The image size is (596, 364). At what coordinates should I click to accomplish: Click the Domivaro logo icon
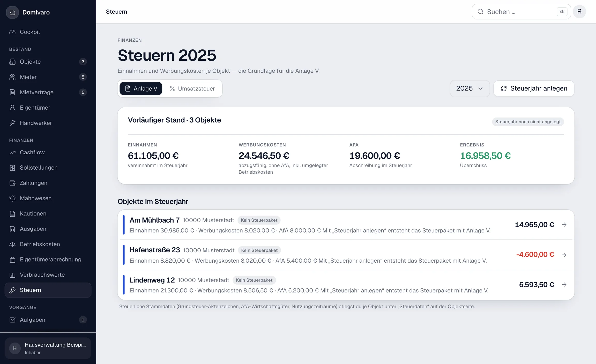click(x=12, y=12)
